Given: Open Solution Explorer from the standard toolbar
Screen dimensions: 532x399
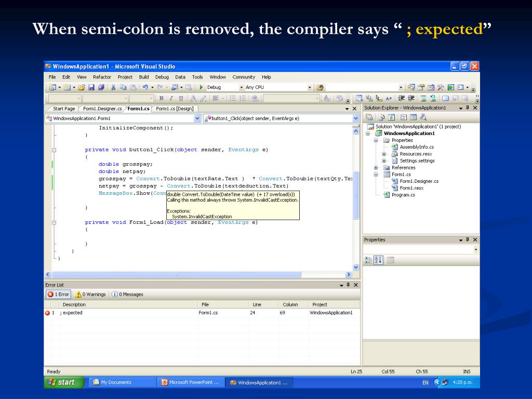Looking at the screenshot, I should tap(411, 87).
